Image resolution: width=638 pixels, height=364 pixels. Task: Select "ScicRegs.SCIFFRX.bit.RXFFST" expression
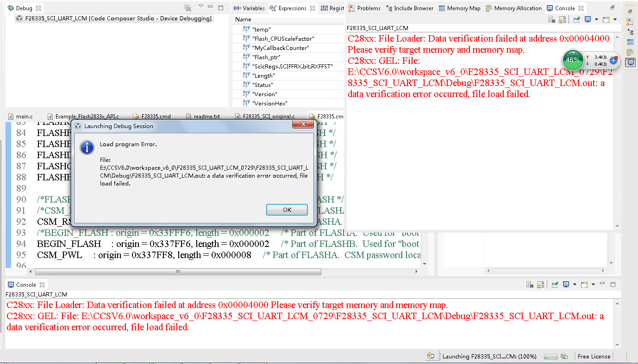288,66
